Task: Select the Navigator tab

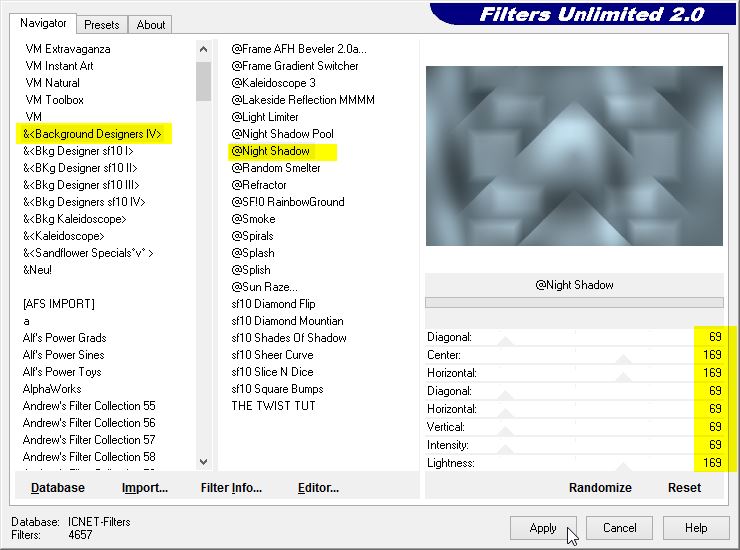Action: click(44, 23)
